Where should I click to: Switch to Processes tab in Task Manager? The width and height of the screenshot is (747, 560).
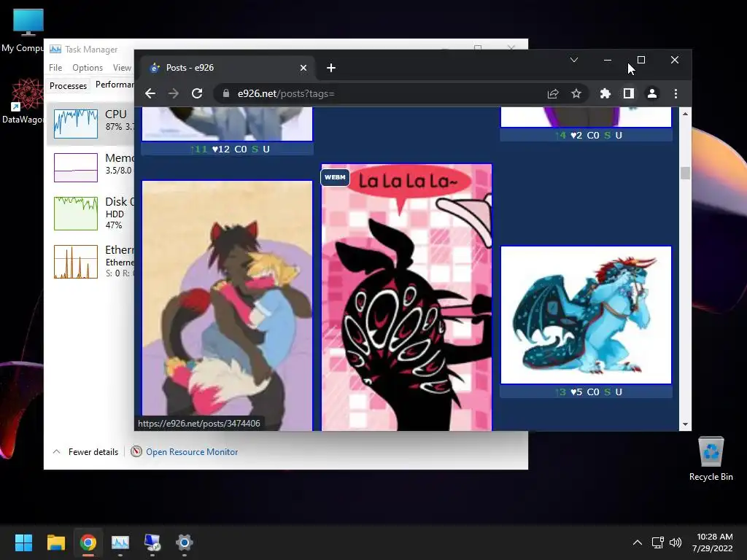point(68,86)
